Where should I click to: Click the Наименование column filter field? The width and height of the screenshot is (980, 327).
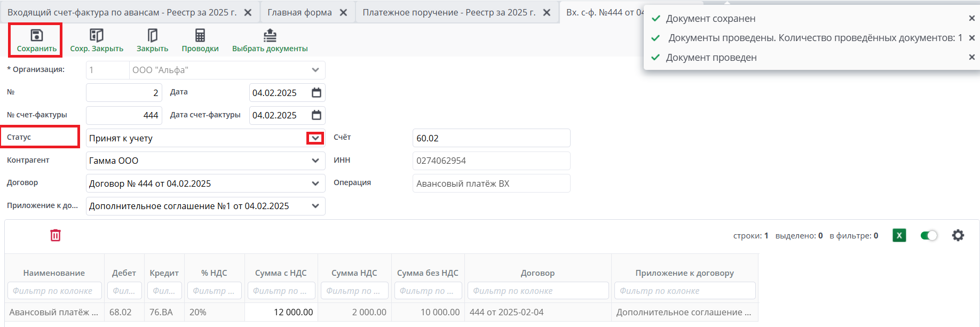[x=54, y=291]
